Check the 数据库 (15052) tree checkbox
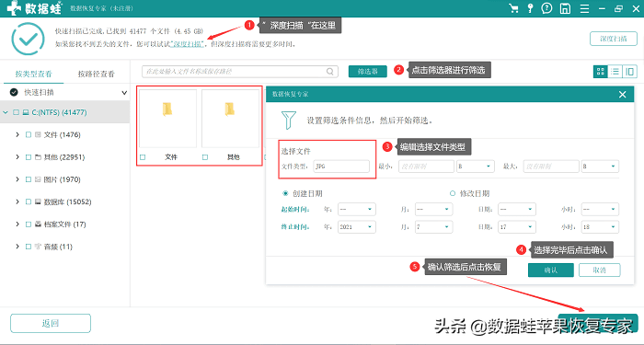 click(29, 201)
